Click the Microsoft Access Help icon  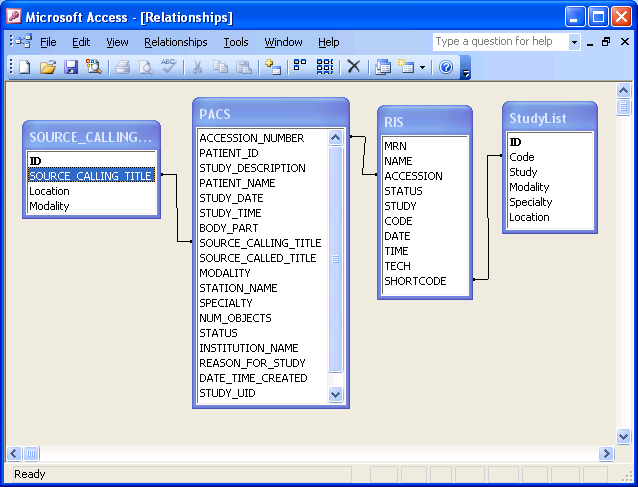pyautogui.click(x=446, y=67)
